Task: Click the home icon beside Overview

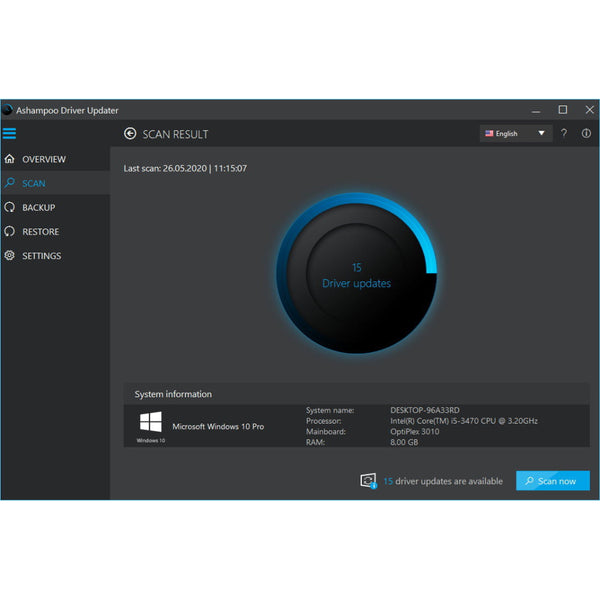Action: (x=10, y=158)
